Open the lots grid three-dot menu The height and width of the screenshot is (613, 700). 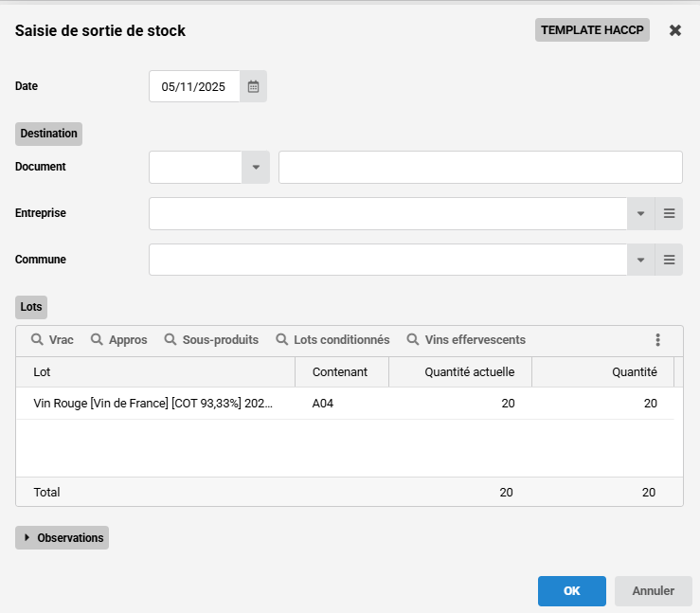coord(657,340)
